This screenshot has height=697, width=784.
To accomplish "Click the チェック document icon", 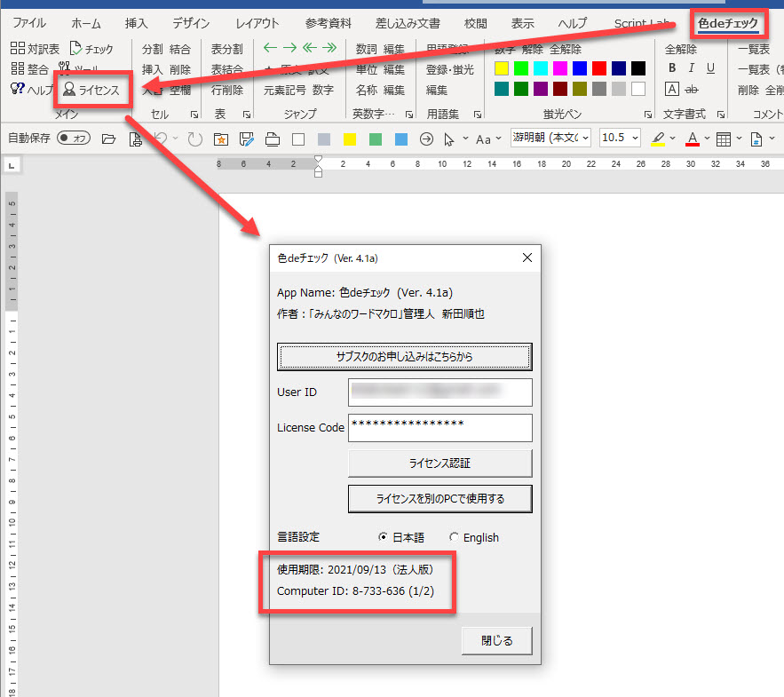I will 75,49.
